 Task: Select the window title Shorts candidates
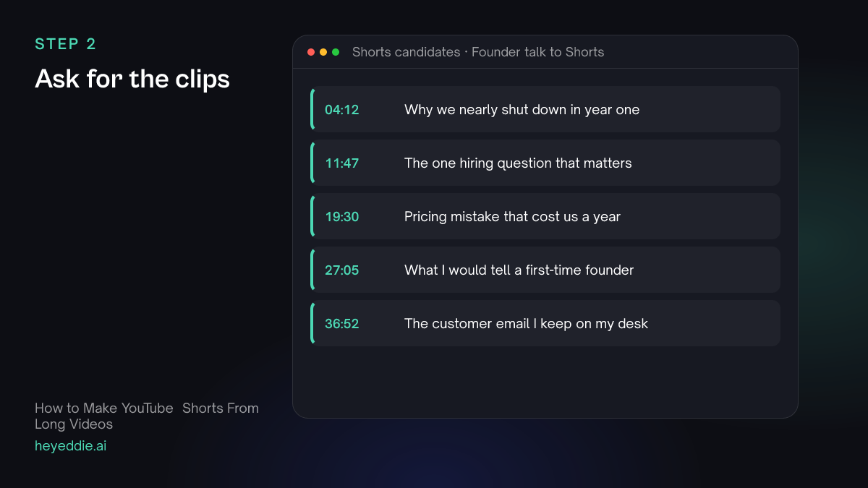(x=478, y=52)
